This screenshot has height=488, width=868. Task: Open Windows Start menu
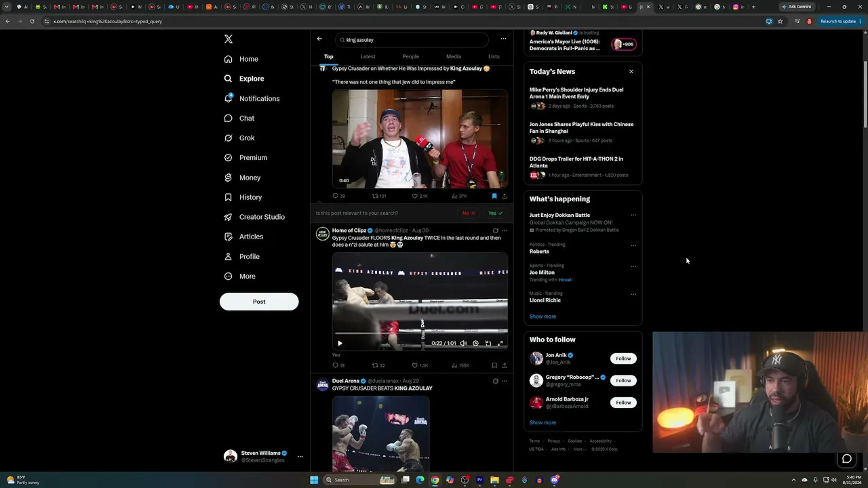pyautogui.click(x=314, y=480)
